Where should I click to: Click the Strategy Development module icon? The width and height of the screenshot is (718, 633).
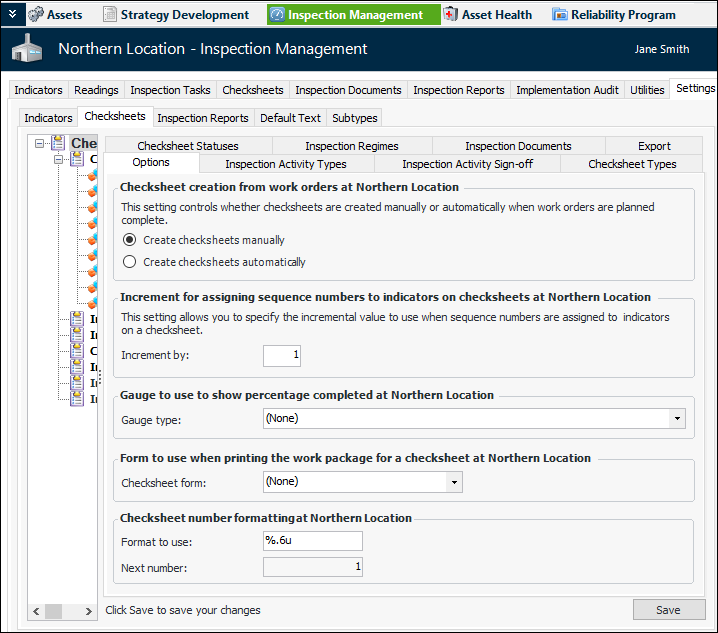109,15
